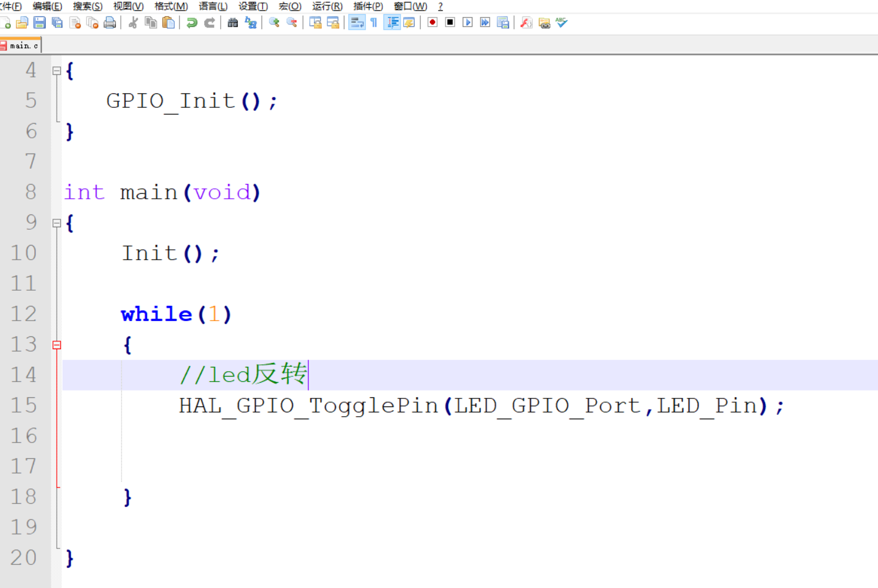The height and width of the screenshot is (588, 878).
Task: Stop macro recording with the square button
Action: coord(449,23)
